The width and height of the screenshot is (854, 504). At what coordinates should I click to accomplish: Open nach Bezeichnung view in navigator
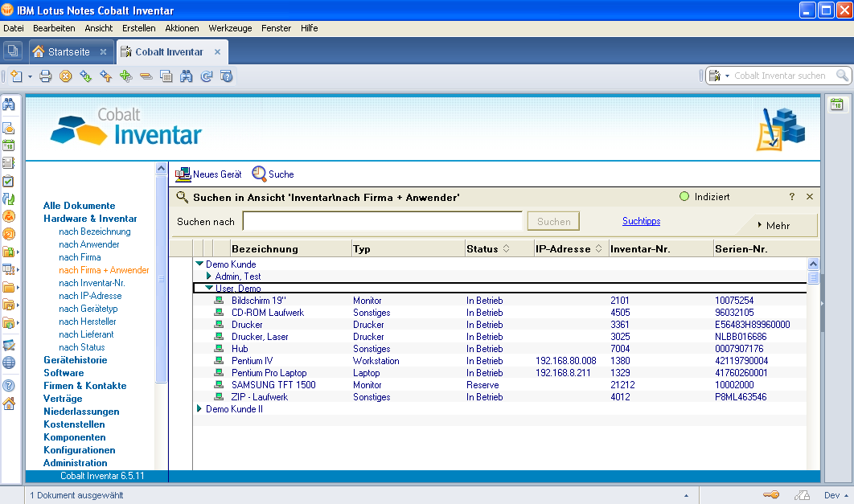coord(95,232)
